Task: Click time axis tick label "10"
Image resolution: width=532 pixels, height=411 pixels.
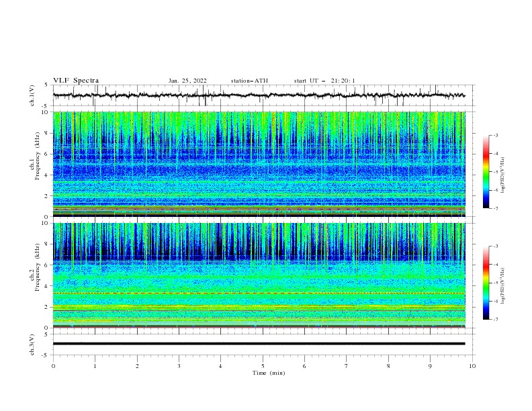Action: pos(472,366)
